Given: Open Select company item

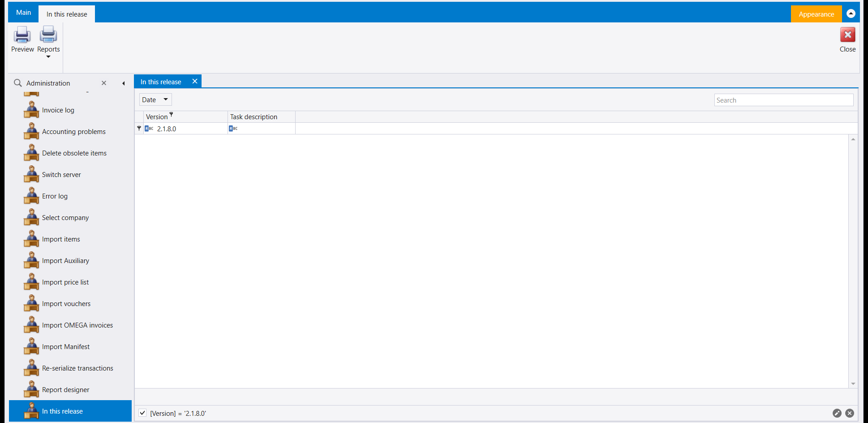Looking at the screenshot, I should 70,218.
